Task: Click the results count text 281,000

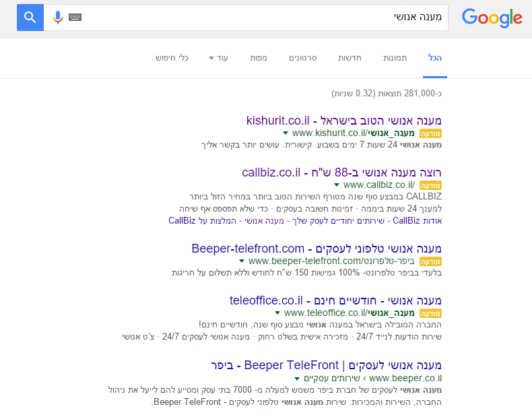Action: click(x=387, y=93)
